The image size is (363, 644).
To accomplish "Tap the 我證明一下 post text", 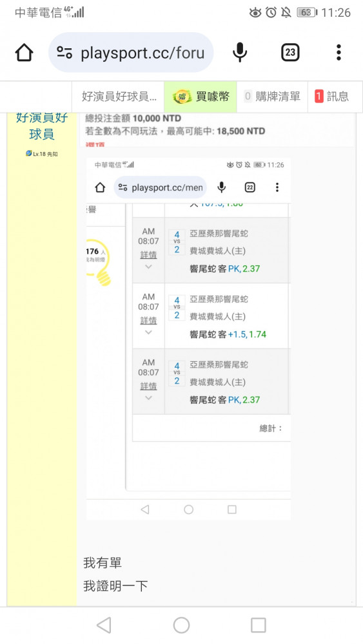I will 115,585.
